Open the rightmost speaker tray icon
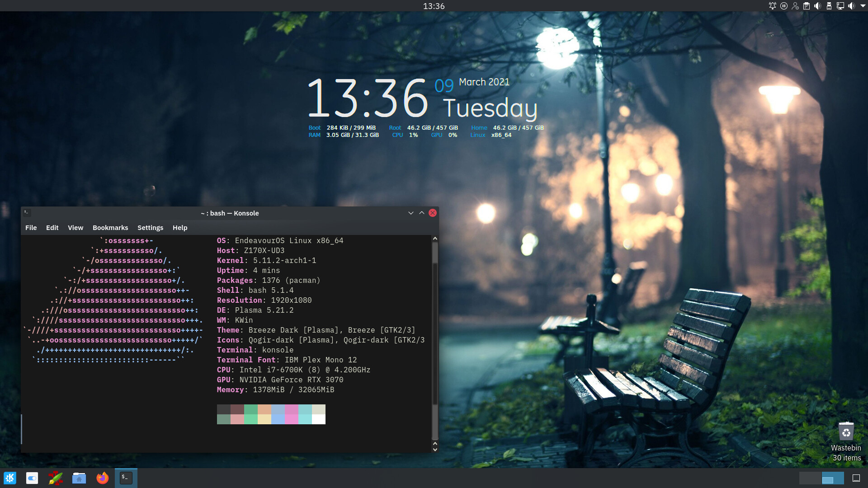This screenshot has width=868, height=488. point(852,6)
